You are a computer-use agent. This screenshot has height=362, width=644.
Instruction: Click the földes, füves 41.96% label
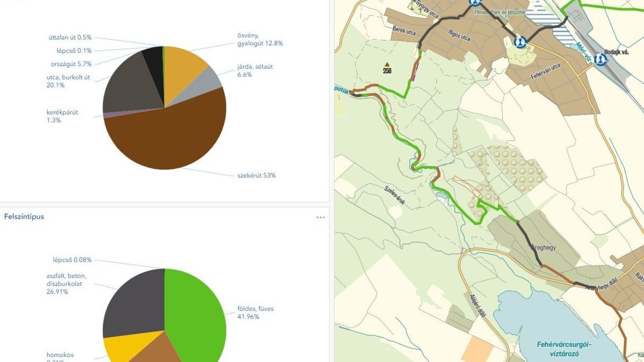pos(255,313)
